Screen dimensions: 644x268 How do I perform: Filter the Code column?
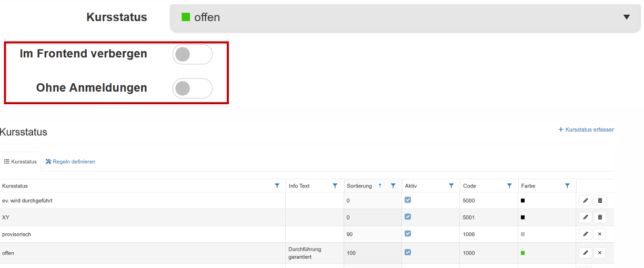(509, 186)
